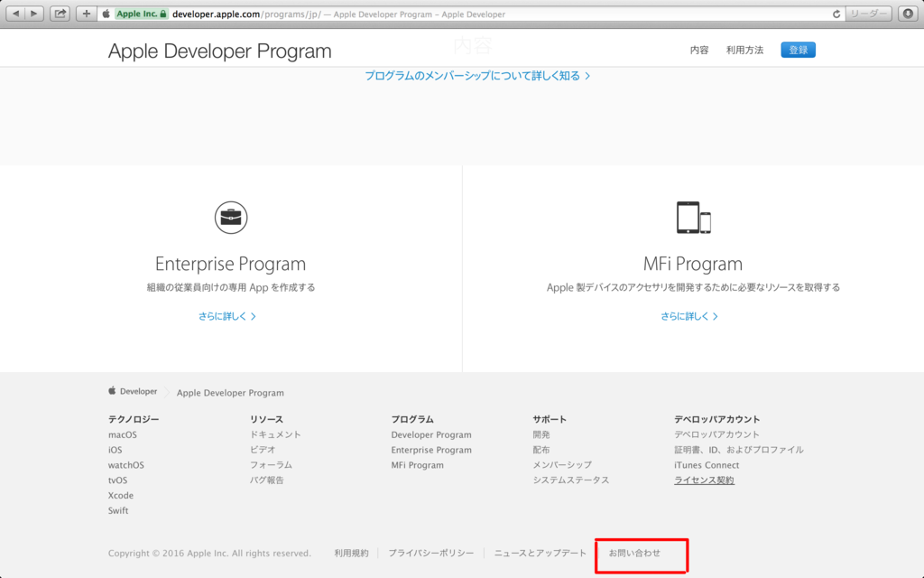Click the MFi Program devices icon
This screenshot has height=578, width=924.
click(694, 218)
